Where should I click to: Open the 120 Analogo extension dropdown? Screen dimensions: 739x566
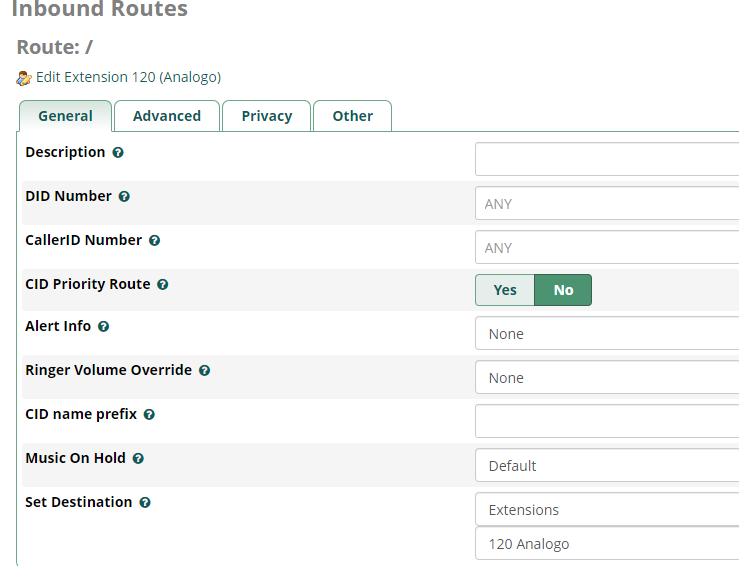(x=606, y=544)
